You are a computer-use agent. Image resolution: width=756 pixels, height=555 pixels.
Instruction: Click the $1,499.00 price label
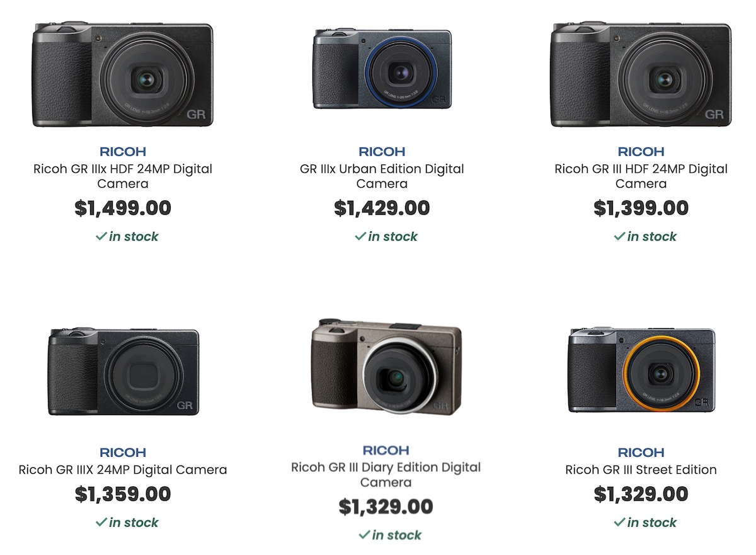point(123,207)
